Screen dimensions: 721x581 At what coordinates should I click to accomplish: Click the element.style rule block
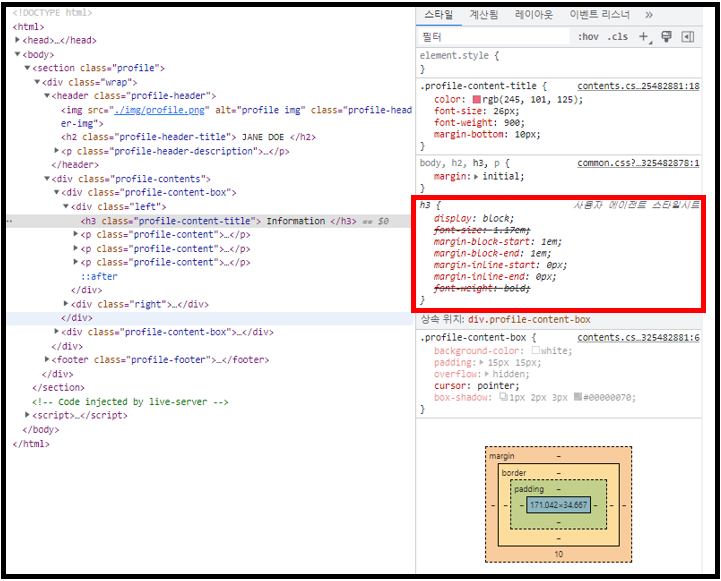pyautogui.click(x=559, y=62)
